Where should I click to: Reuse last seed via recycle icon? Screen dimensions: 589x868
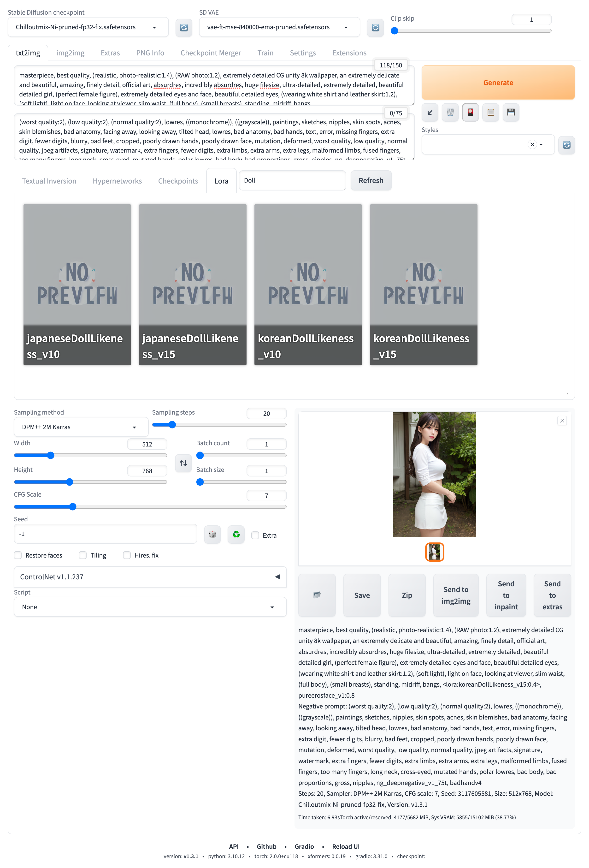click(x=236, y=535)
